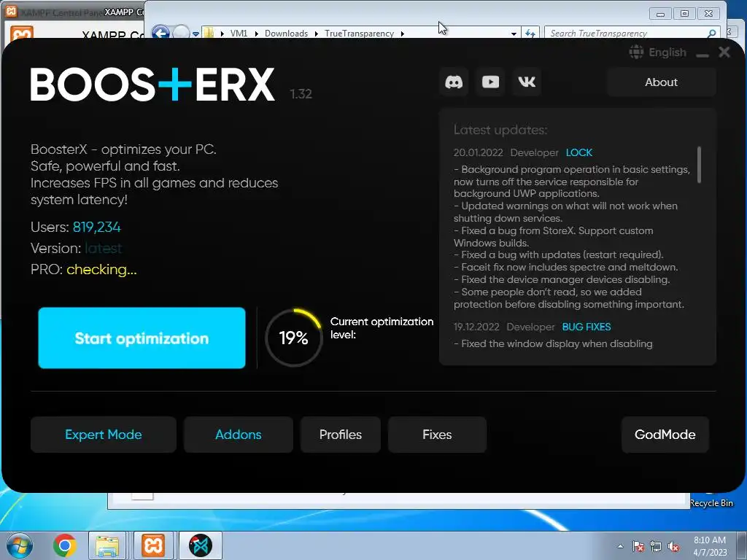Click the XAMPP Control Panel title bar icon

pos(11,11)
